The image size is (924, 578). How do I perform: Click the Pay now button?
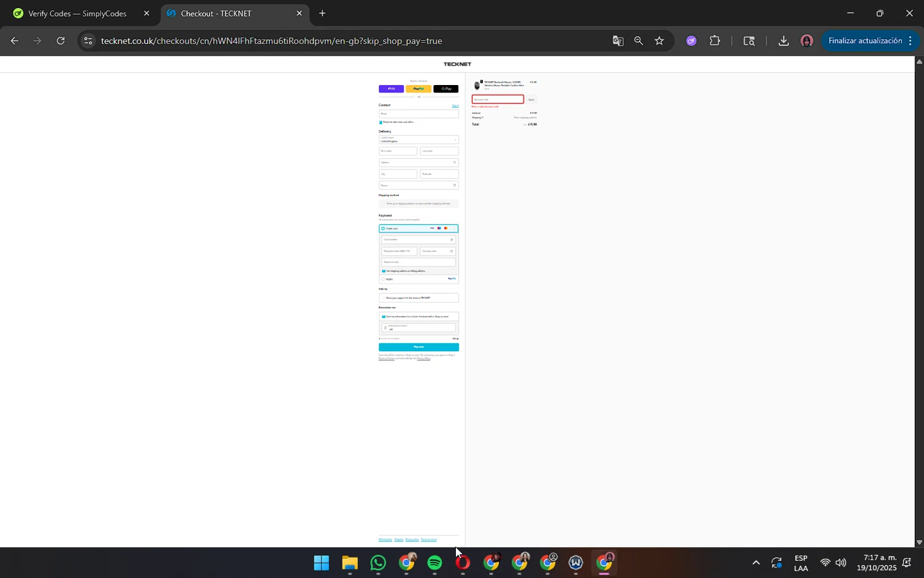tap(419, 347)
